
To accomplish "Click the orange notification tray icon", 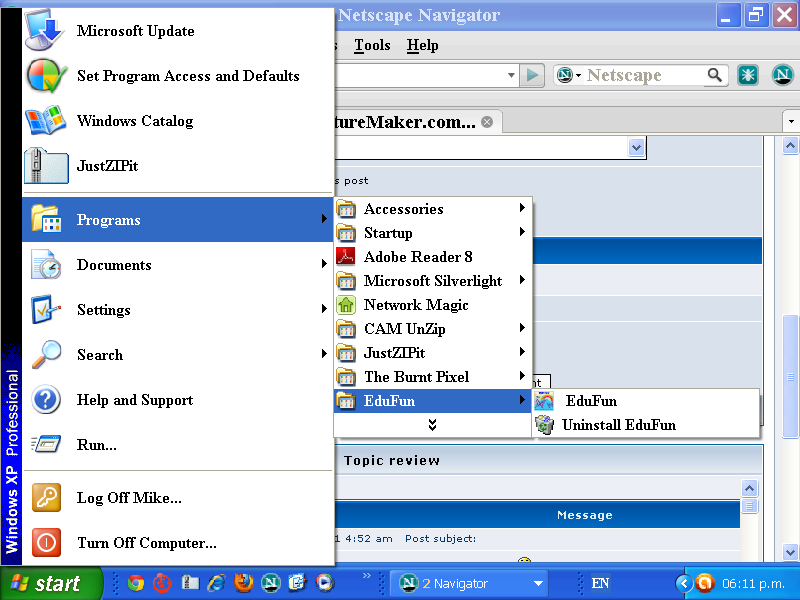I will coord(705,583).
